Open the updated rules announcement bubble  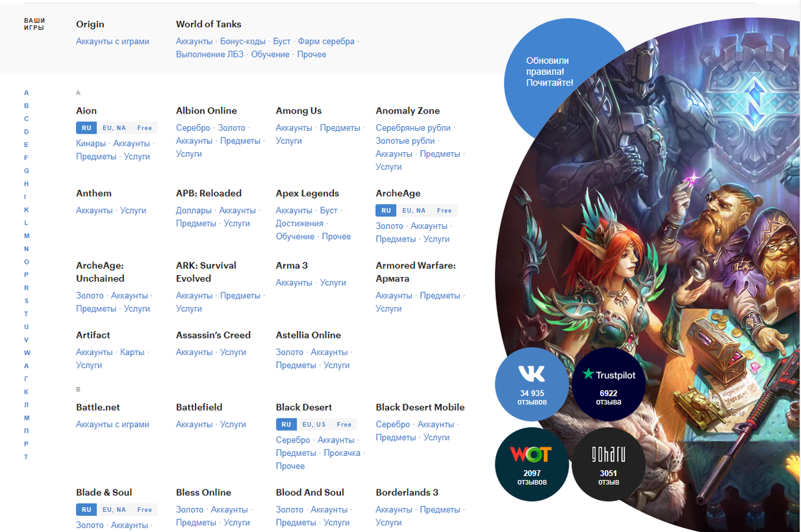point(549,72)
